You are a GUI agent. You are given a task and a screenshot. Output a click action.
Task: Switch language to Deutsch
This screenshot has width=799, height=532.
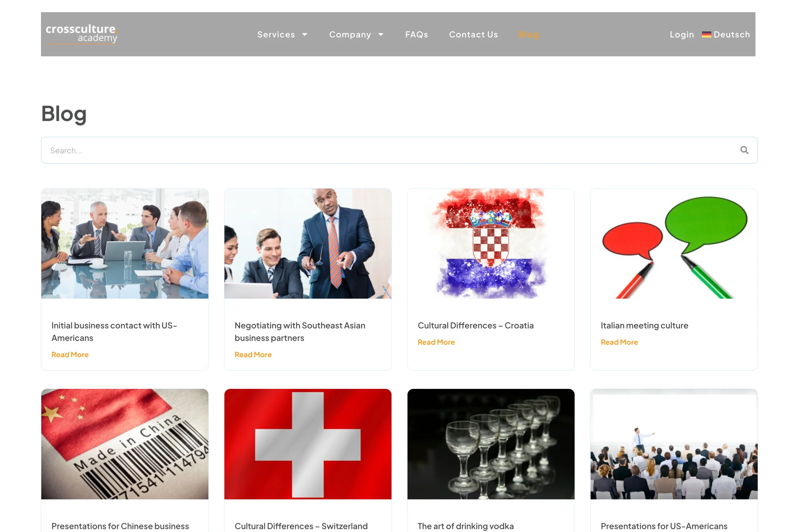click(731, 35)
